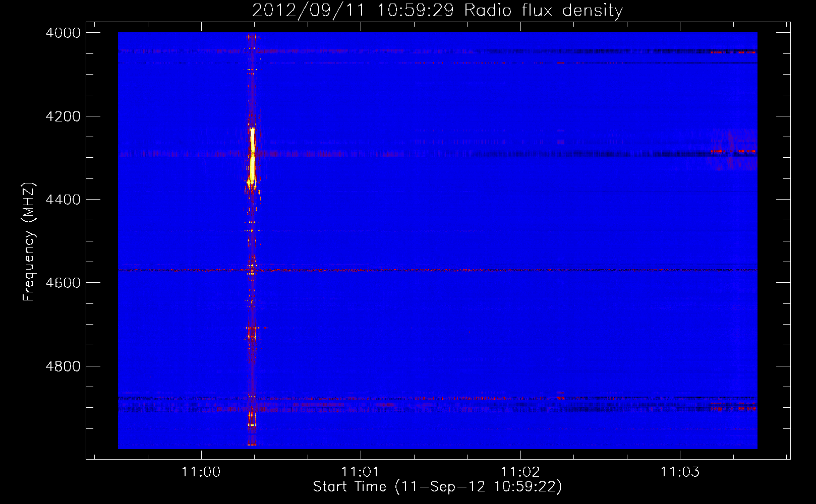
Task: Click the plot title '2012/09/11 10:59:29 Radio flux density'
Action: (437, 10)
